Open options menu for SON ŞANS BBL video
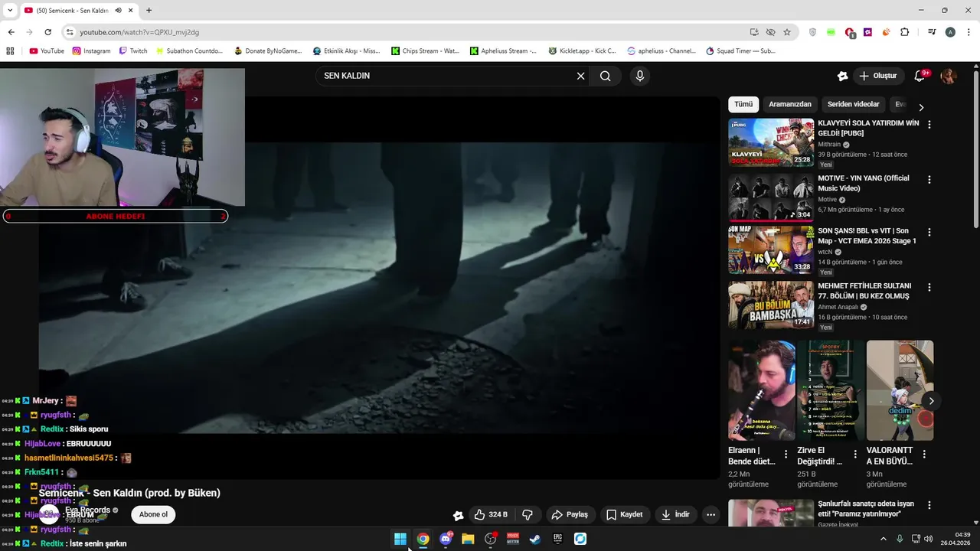This screenshot has height=551, width=980. 929,232
